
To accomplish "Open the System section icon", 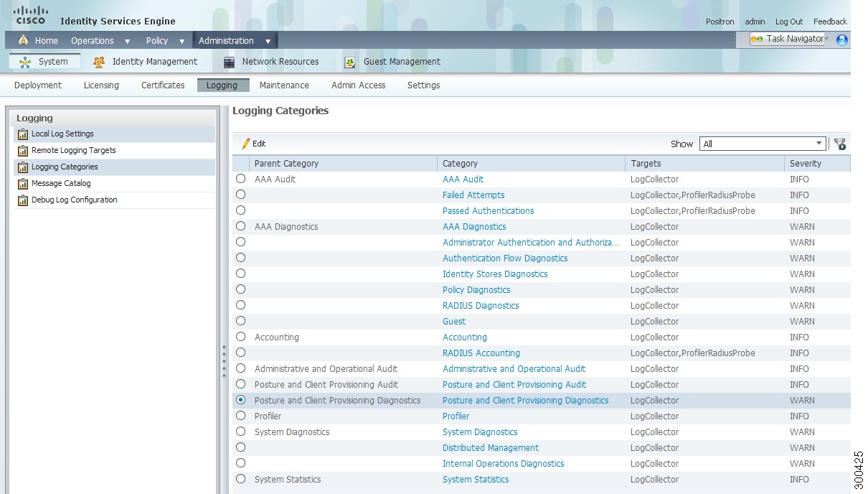I will (25, 62).
